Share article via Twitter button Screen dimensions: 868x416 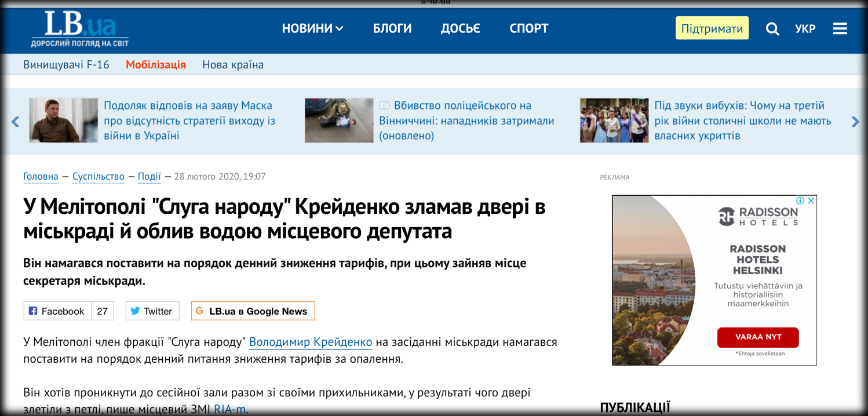[x=152, y=311]
